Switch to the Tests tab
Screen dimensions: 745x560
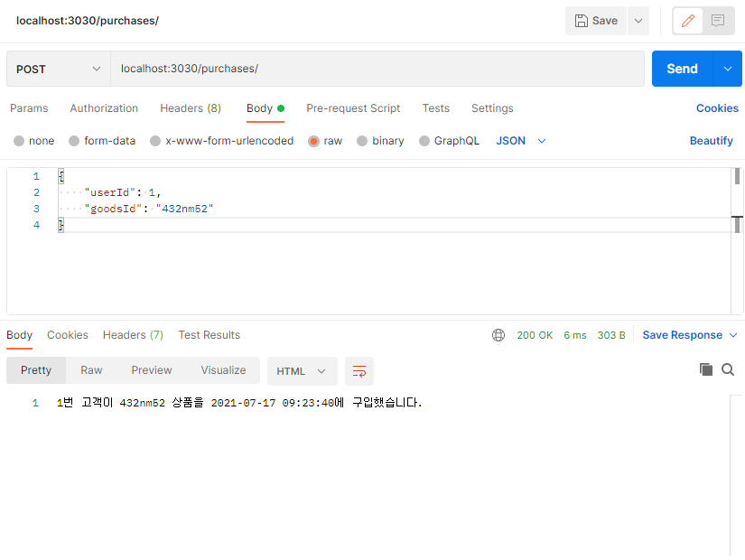point(435,108)
